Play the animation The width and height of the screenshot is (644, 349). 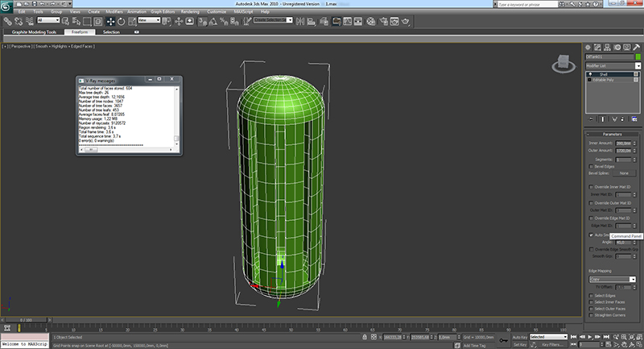tap(590, 337)
